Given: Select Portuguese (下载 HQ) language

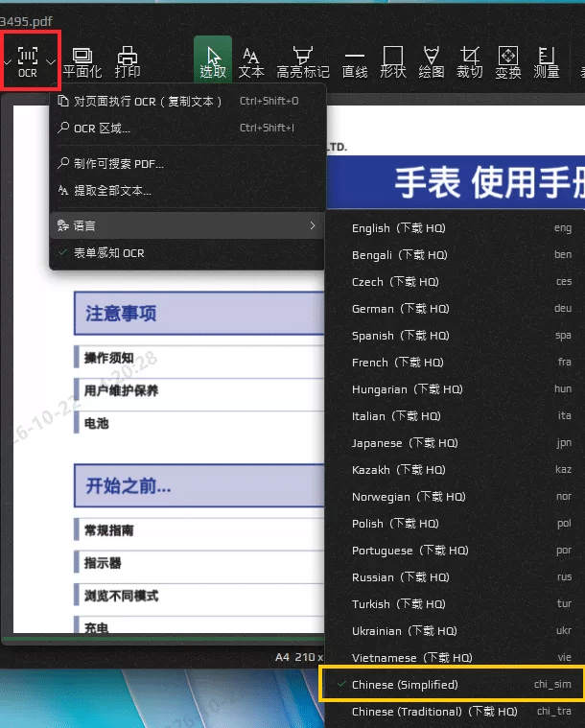Looking at the screenshot, I should click(455, 551).
